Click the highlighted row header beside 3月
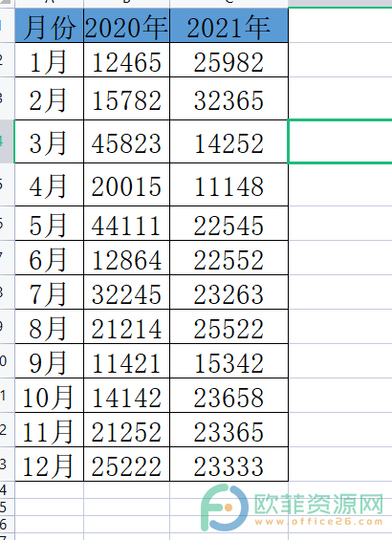This screenshot has width=392, height=540. pyautogui.click(x=7, y=141)
